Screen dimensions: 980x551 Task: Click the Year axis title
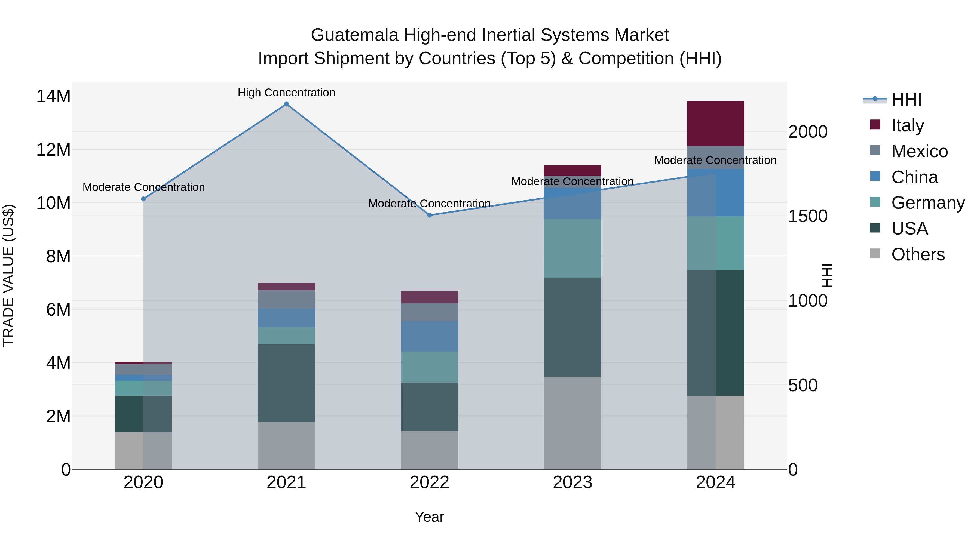[x=430, y=517]
